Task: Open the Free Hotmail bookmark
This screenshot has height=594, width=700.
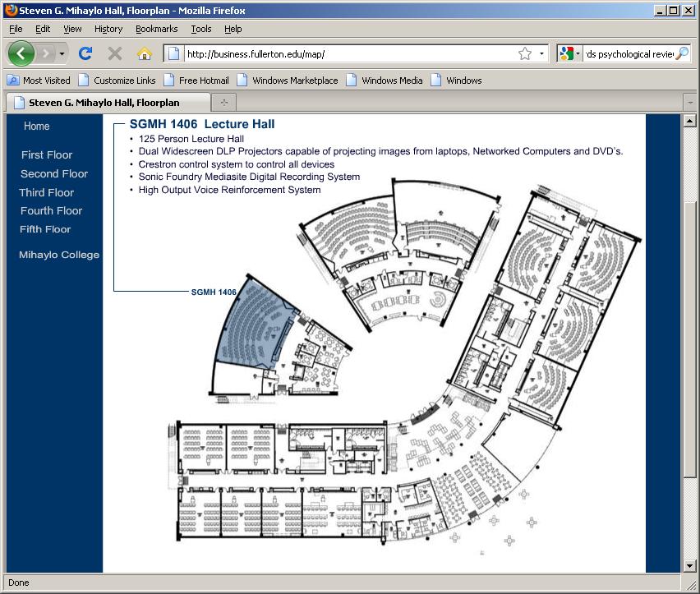Action: coord(196,81)
